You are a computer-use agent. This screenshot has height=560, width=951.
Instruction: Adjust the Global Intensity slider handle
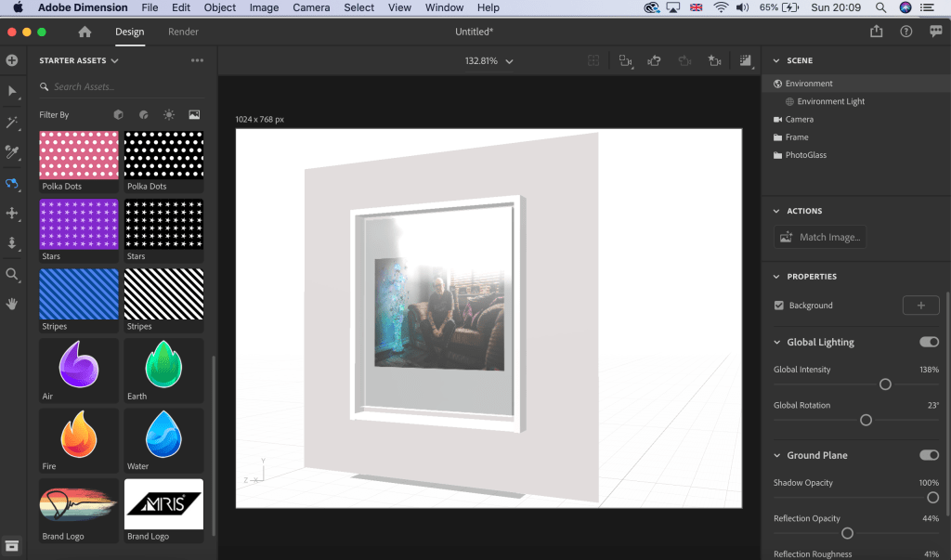coord(885,384)
